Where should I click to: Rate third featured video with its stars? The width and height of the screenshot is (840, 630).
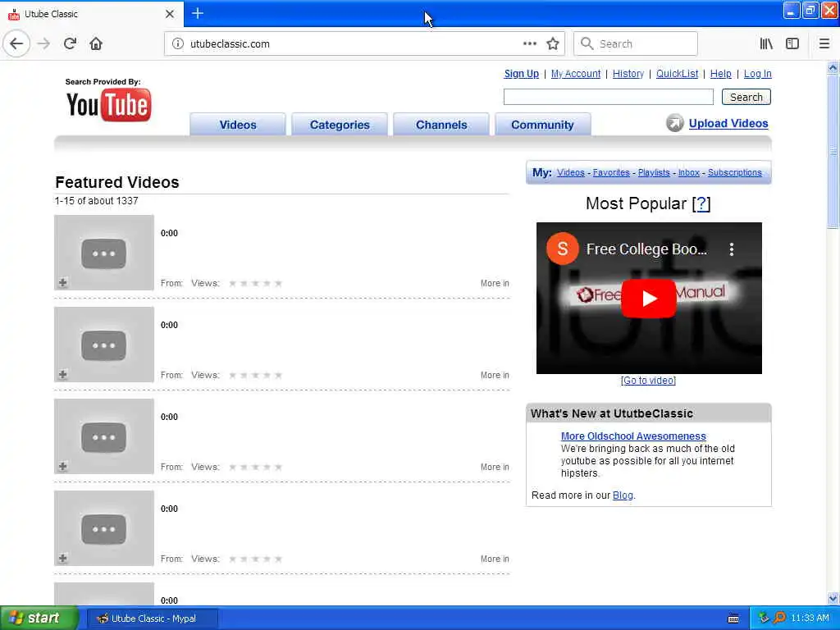256,467
